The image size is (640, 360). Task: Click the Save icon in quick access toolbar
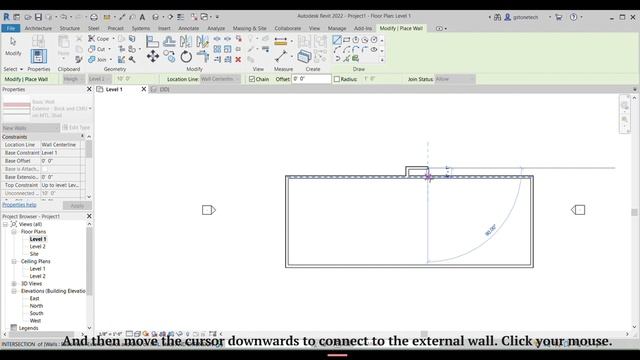tap(38, 17)
